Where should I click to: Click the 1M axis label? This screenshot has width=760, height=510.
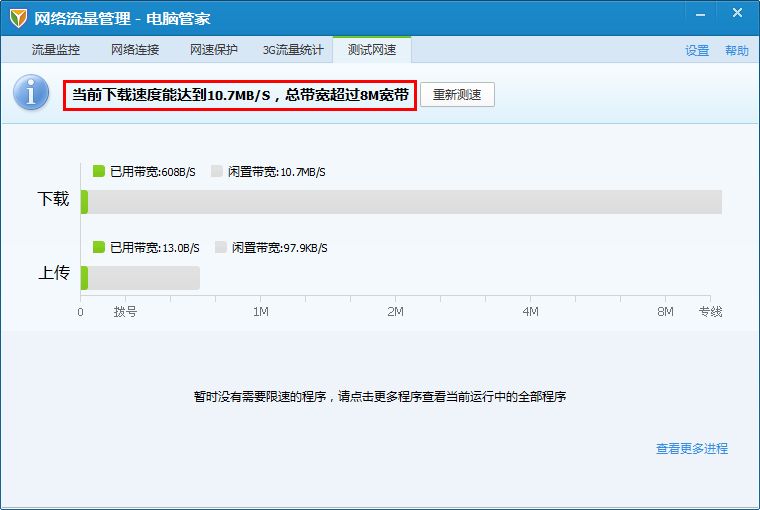point(261,312)
